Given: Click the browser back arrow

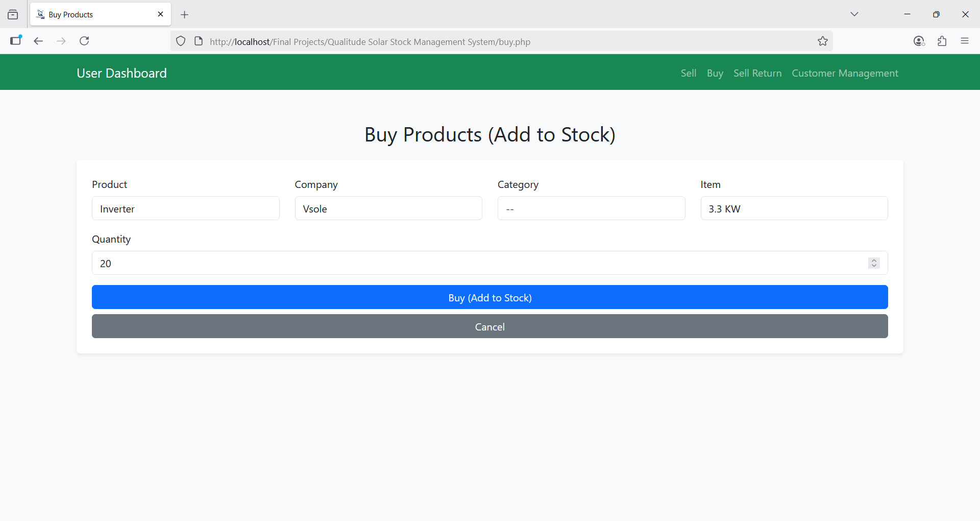Looking at the screenshot, I should pyautogui.click(x=38, y=41).
